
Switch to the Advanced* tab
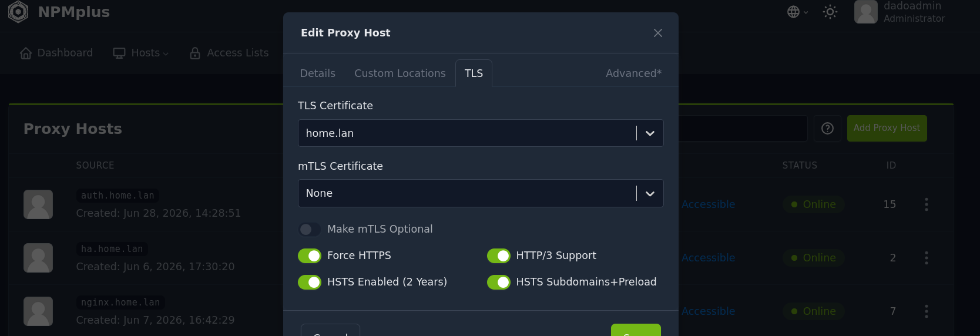pyautogui.click(x=633, y=73)
